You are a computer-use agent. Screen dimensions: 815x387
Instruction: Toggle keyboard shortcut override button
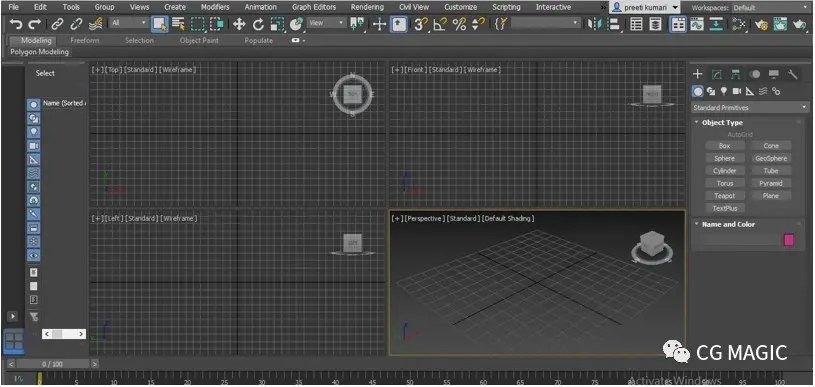[x=399, y=24]
